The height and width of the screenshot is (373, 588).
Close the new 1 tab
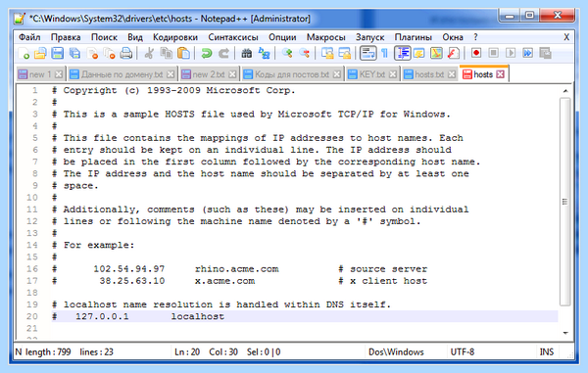[59, 74]
